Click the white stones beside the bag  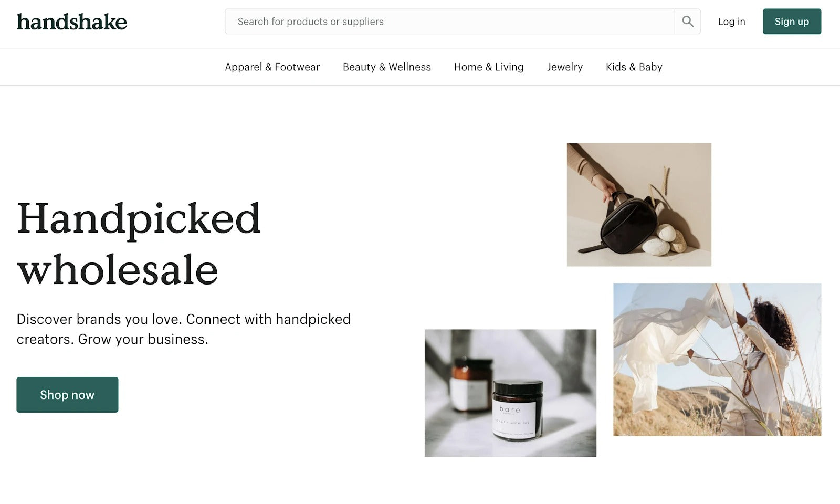[664, 240]
